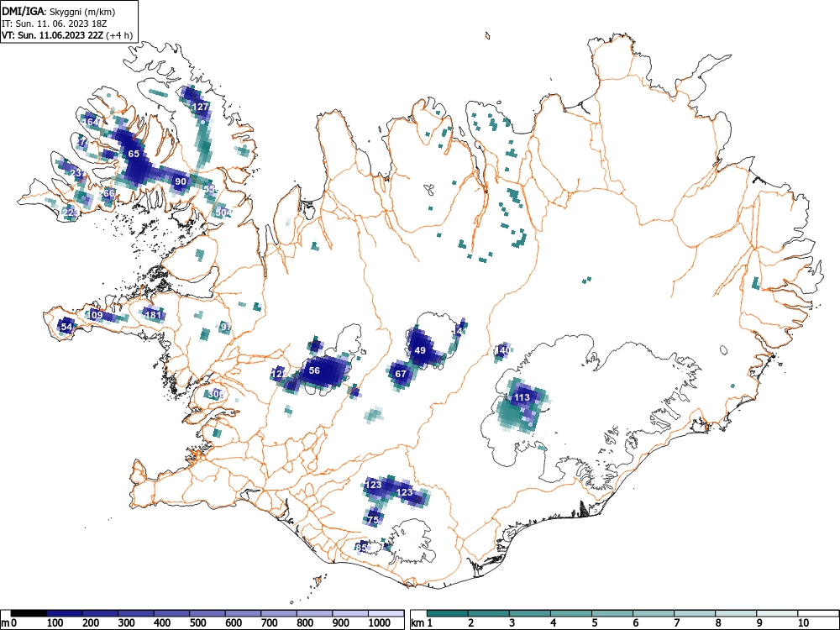
Task: Click the '49' value label on the map
Action: pos(420,350)
